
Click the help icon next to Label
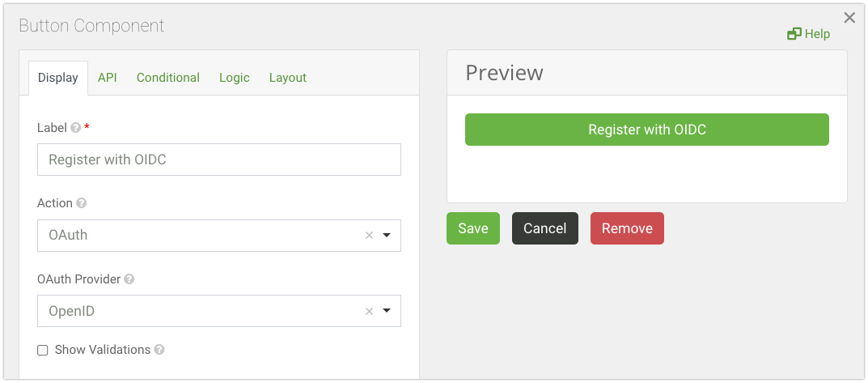point(76,128)
